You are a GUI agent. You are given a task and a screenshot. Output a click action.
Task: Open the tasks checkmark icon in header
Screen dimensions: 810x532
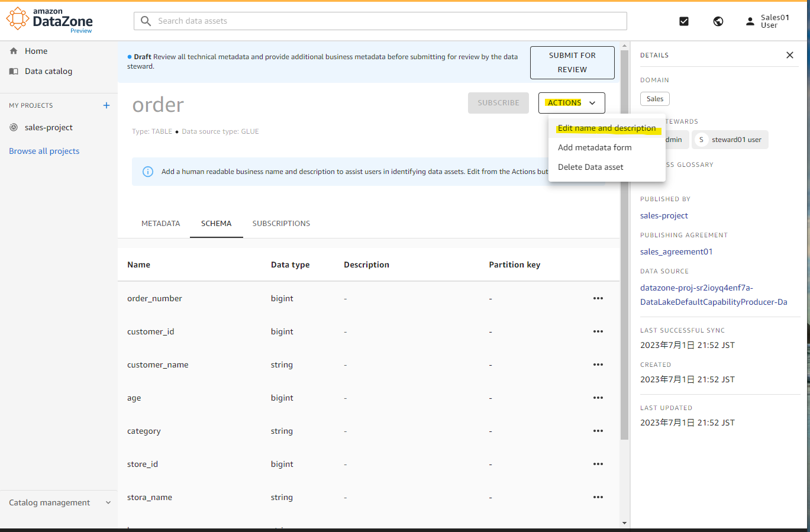pos(684,21)
